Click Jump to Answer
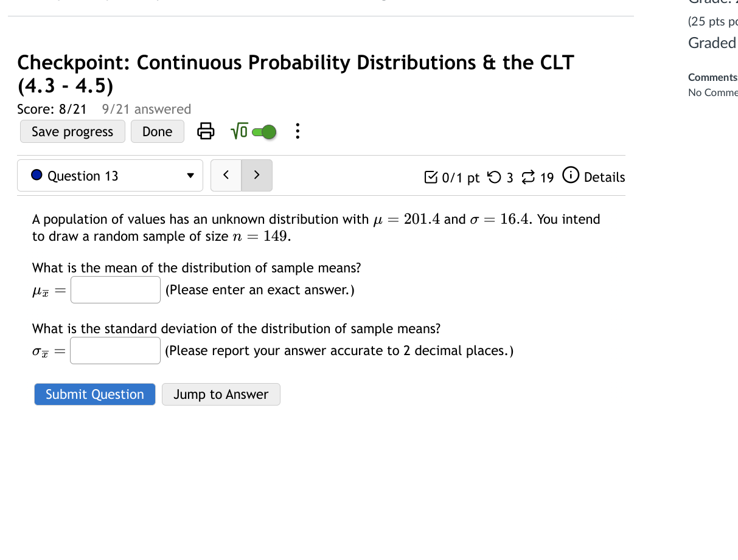The image size is (738, 560). 221,394
